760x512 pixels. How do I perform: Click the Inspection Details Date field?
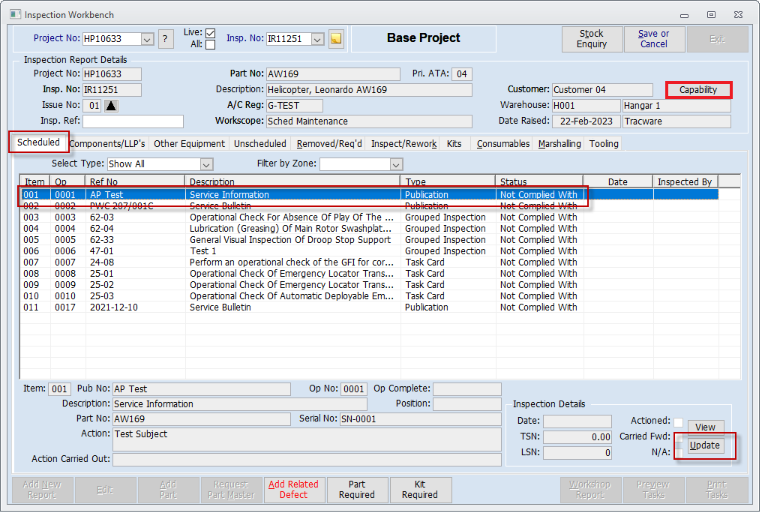577,421
